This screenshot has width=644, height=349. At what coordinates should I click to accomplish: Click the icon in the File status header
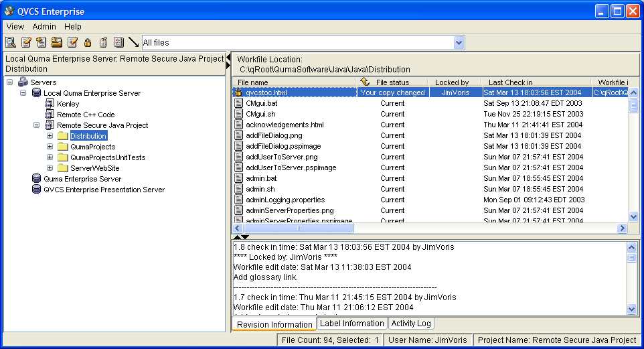click(365, 82)
